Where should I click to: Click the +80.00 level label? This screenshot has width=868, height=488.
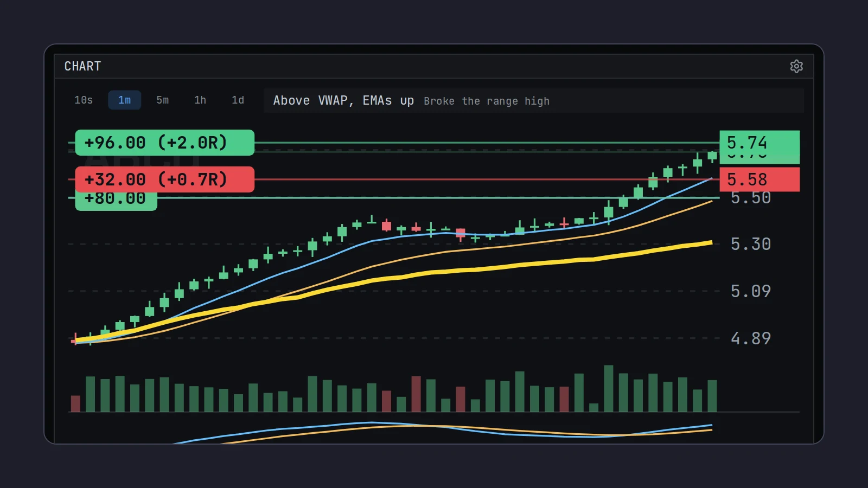click(116, 201)
